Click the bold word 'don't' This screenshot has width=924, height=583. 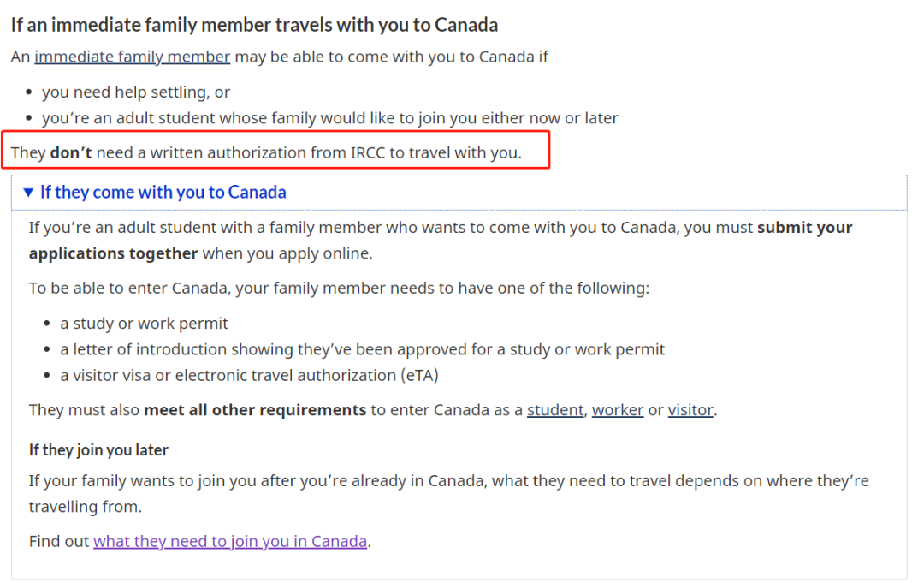tap(71, 153)
